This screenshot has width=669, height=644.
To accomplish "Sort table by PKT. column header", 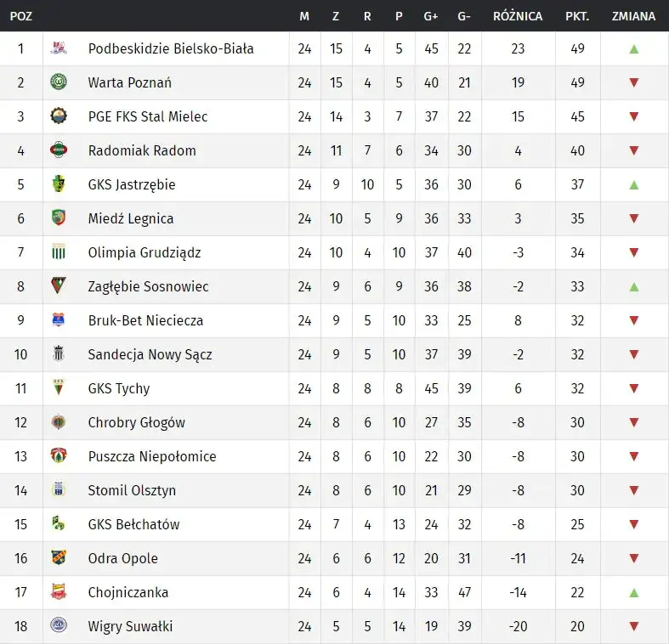I will pyautogui.click(x=578, y=16).
